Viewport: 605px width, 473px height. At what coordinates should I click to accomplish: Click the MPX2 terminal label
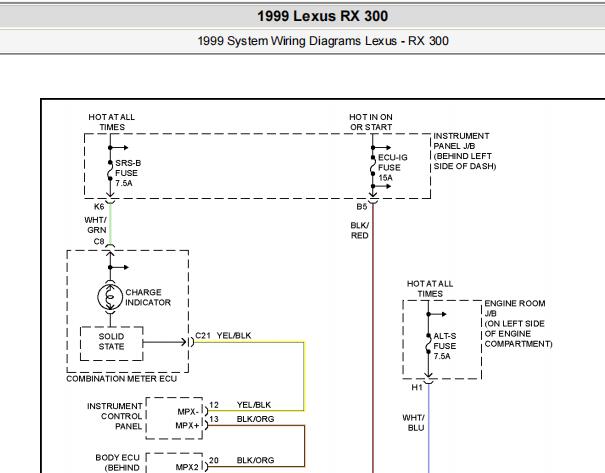coord(187,467)
